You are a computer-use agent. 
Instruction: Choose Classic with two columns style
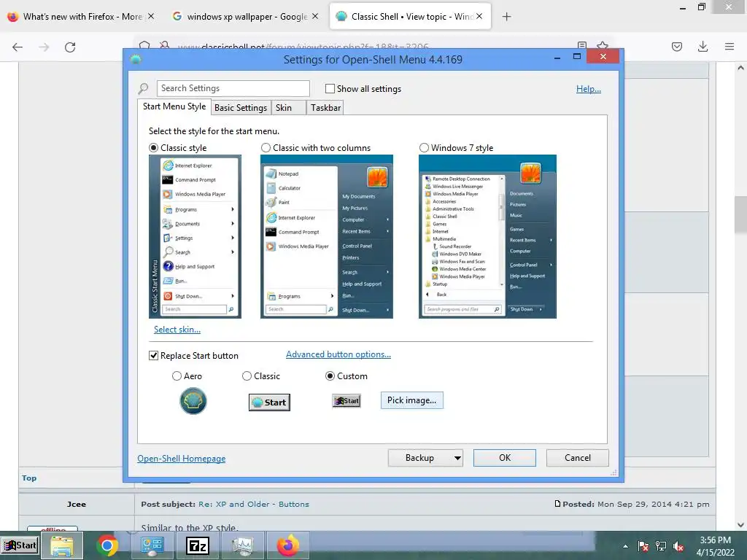coord(266,147)
